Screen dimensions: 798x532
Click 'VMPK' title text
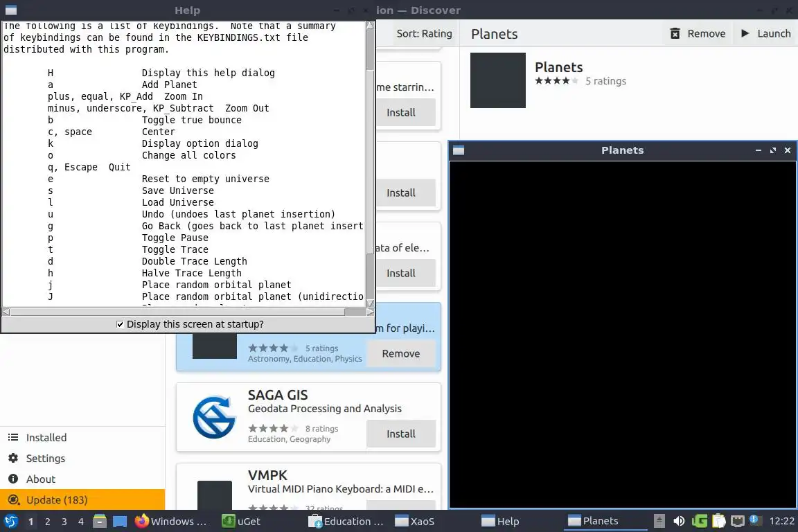[x=267, y=475]
